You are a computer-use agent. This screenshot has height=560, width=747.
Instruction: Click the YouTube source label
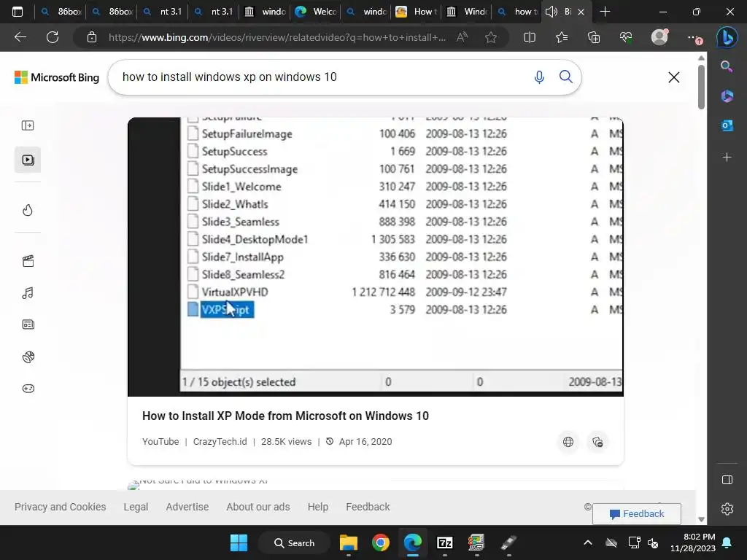(160, 441)
